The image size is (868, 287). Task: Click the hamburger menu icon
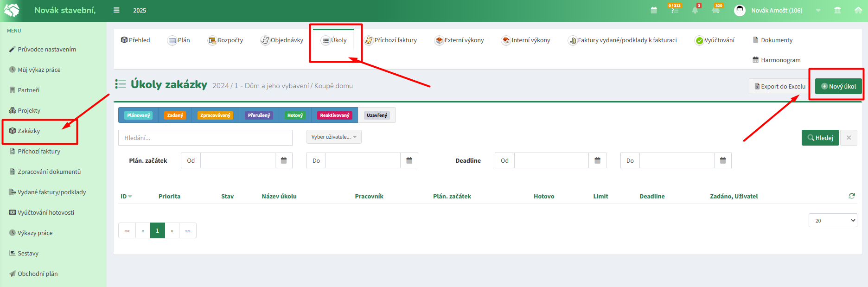click(116, 10)
